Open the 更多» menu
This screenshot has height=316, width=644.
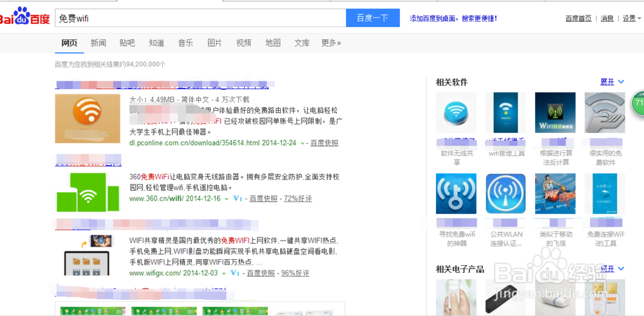[x=330, y=43]
